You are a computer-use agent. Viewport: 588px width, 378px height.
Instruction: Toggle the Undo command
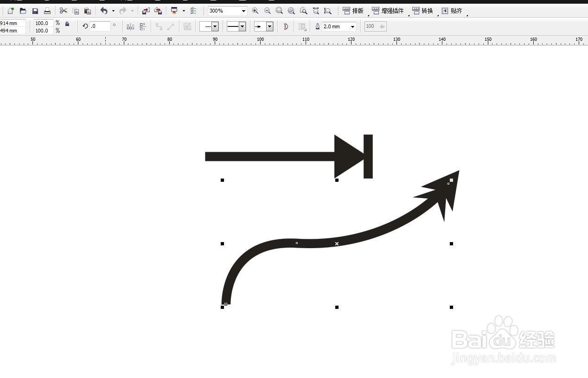[104, 11]
